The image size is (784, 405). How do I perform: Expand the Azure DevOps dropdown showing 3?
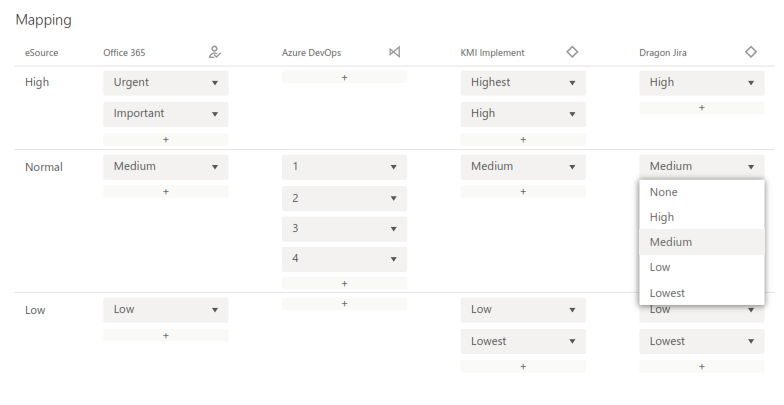coord(344,229)
